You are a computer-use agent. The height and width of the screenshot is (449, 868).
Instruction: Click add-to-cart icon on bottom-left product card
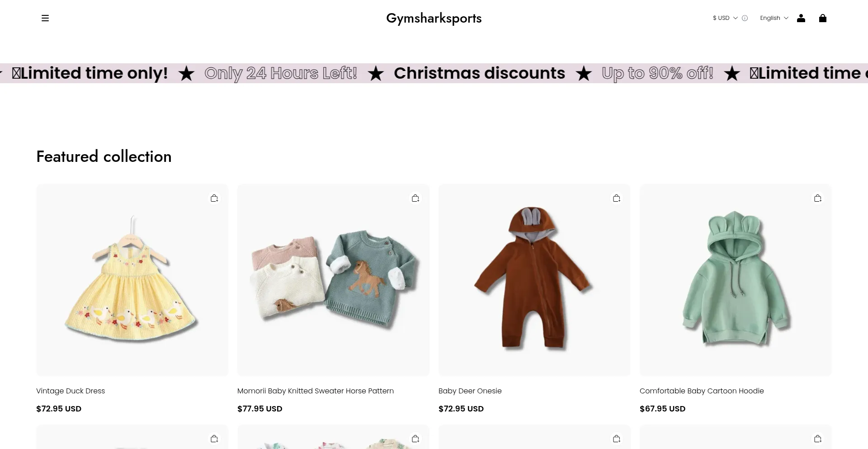point(214,438)
